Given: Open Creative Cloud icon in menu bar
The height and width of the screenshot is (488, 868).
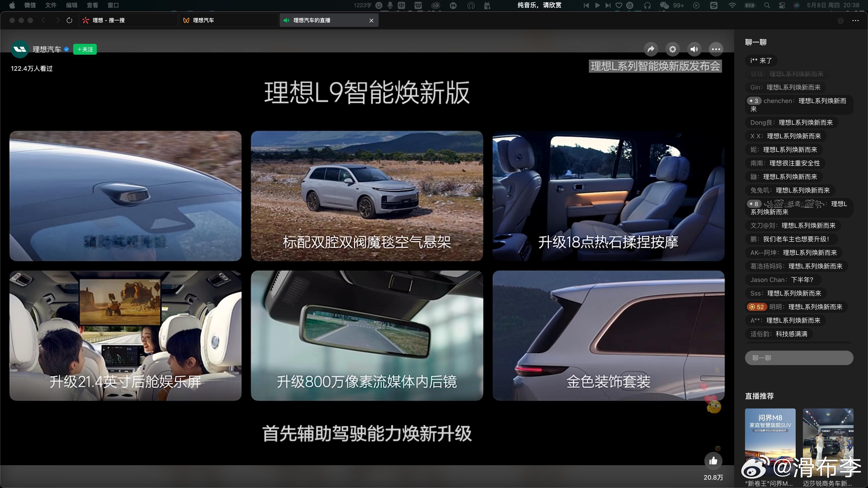Looking at the screenshot, I should (436, 5).
